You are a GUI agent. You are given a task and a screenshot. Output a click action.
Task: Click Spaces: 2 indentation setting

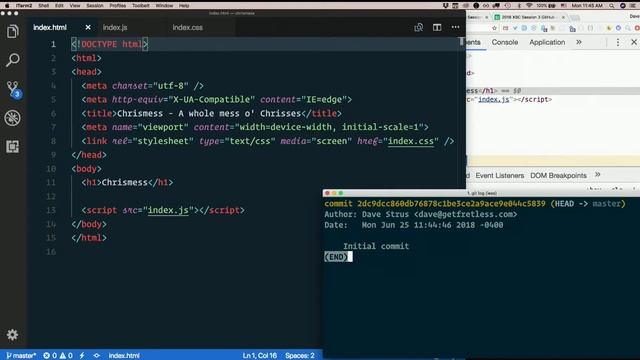pyautogui.click(x=300, y=356)
